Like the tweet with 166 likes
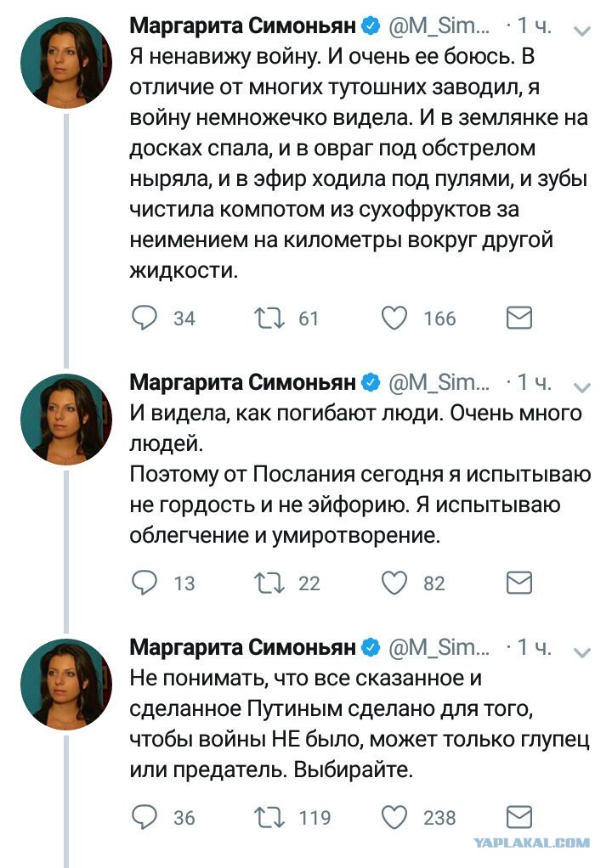The image size is (612, 868). click(x=394, y=318)
